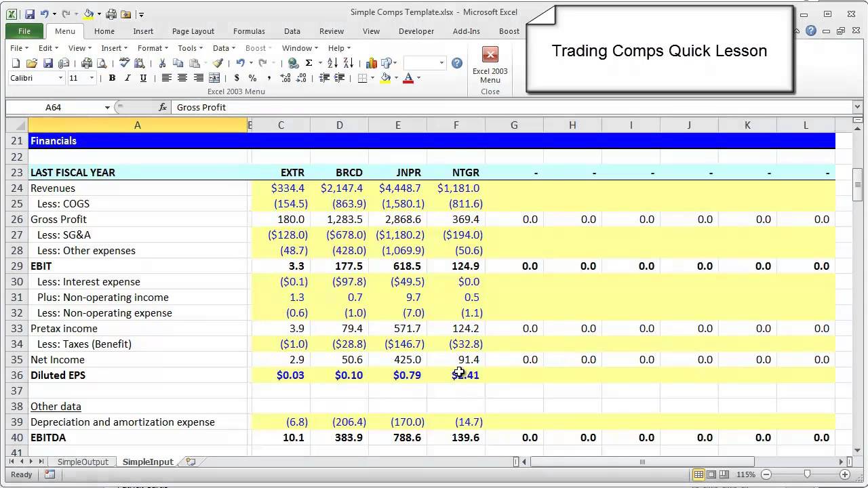Open the Calibri font name dropdown

click(x=60, y=78)
